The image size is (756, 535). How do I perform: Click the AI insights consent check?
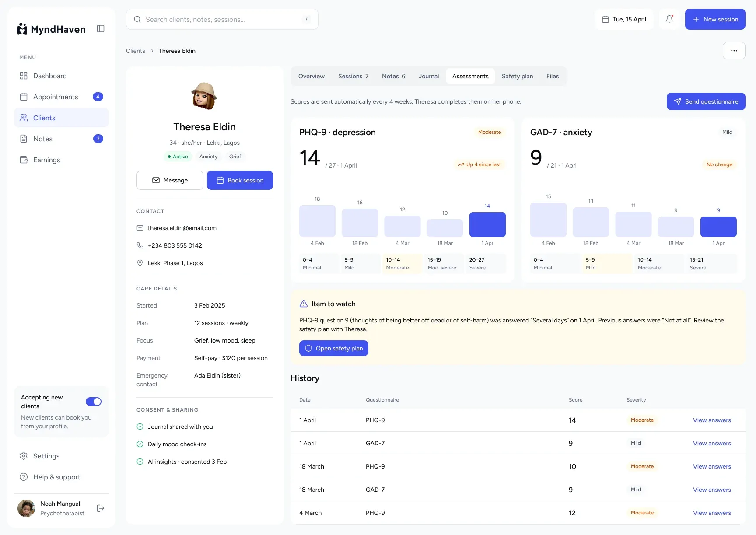coord(140,462)
